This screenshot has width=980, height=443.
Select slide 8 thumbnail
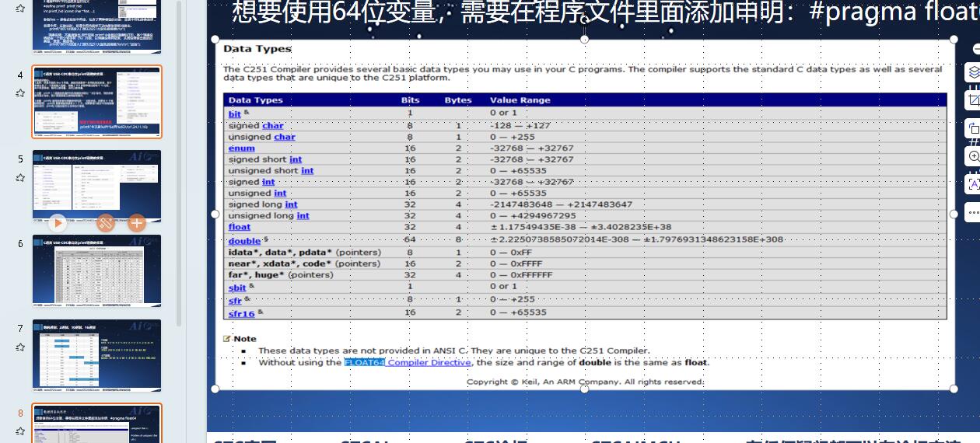97,424
